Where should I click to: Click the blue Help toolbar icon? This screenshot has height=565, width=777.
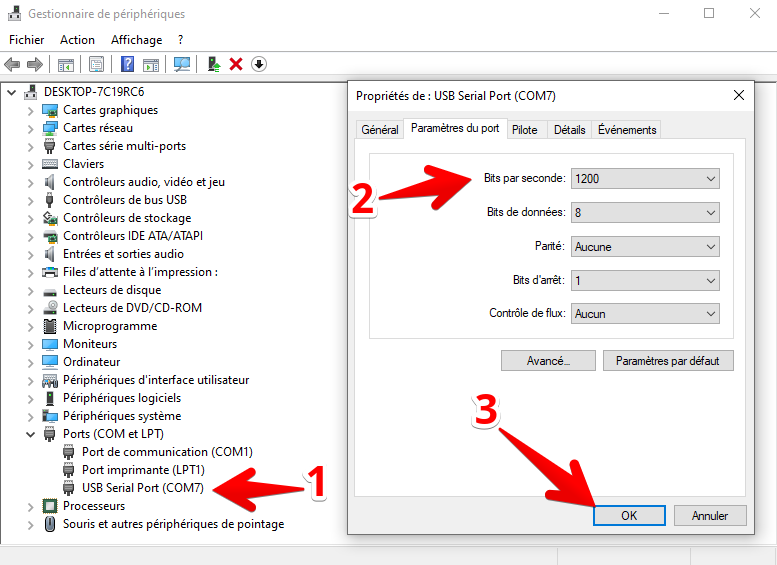pos(127,64)
